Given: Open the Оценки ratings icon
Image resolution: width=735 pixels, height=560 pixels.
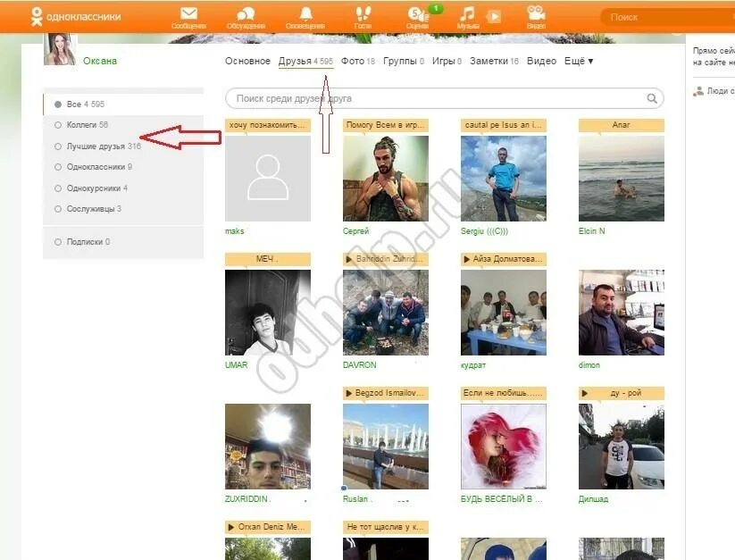Looking at the screenshot, I should 418,18.
